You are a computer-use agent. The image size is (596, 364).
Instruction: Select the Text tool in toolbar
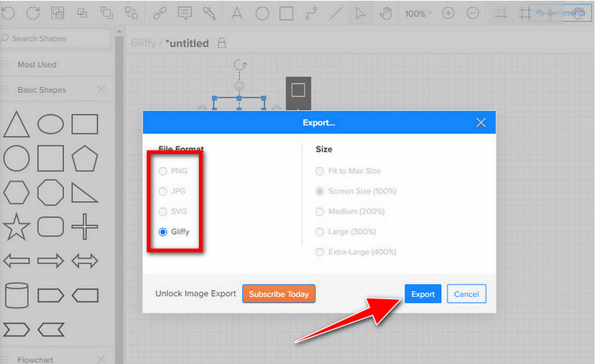[x=237, y=13]
